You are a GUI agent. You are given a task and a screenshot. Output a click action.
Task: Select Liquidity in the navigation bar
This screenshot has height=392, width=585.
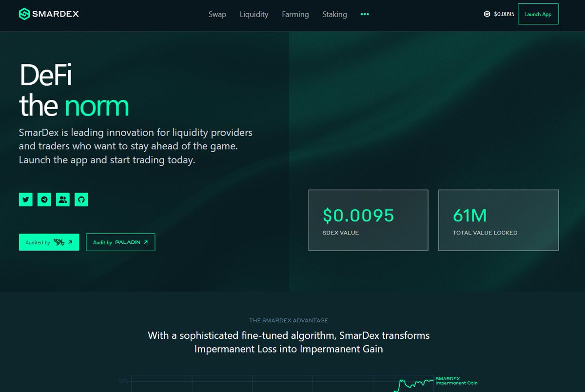point(254,15)
